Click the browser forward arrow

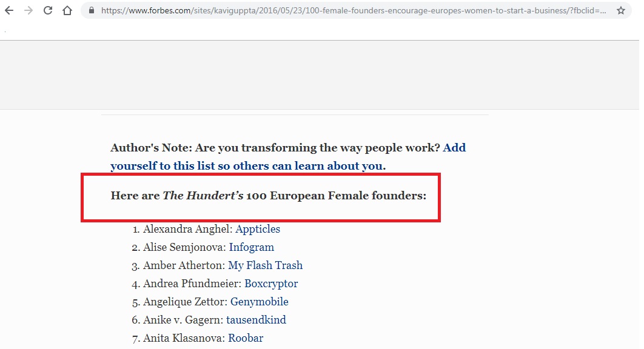click(x=29, y=10)
